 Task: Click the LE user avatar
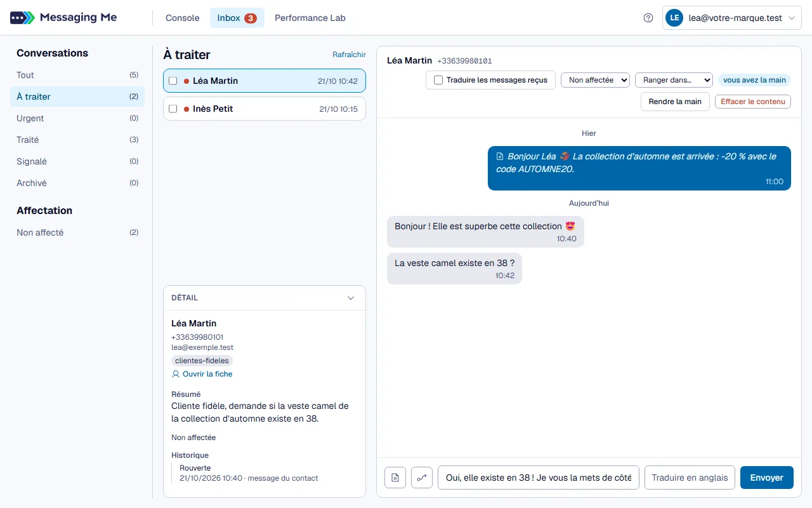click(x=674, y=18)
